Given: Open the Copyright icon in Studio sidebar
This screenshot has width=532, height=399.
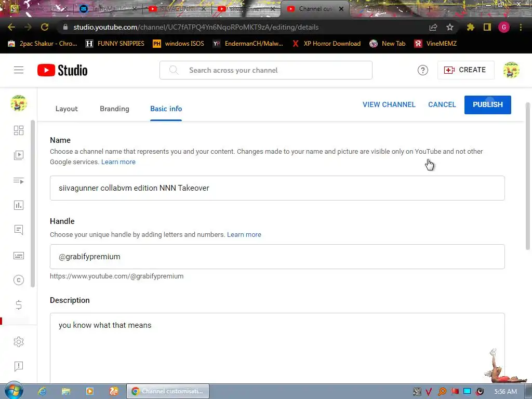Looking at the screenshot, I should click(19, 280).
